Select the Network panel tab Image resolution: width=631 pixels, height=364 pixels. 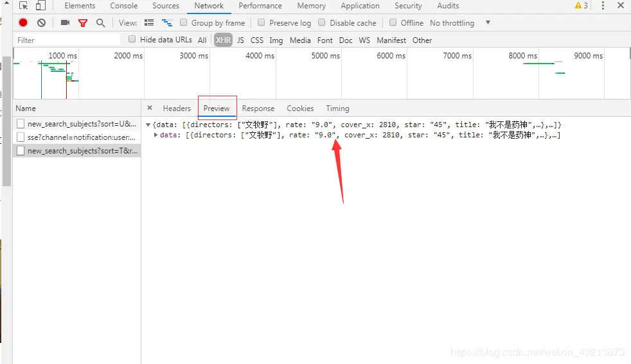tap(209, 6)
